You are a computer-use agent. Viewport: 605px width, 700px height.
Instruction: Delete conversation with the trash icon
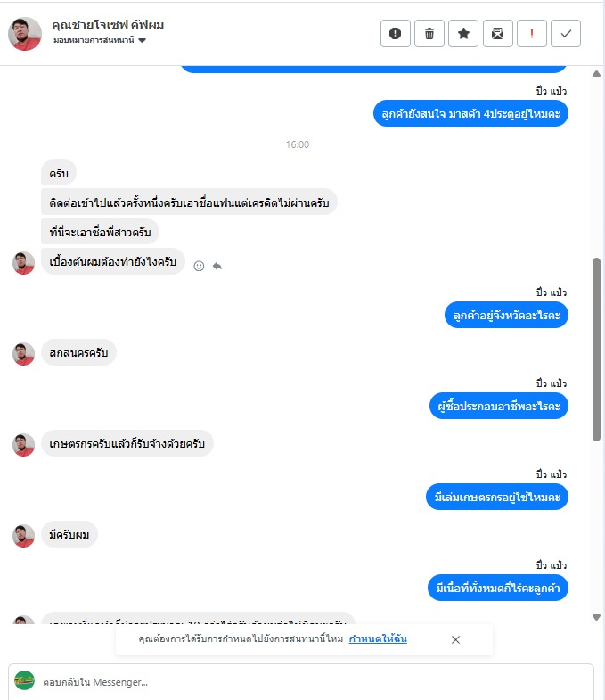point(429,34)
